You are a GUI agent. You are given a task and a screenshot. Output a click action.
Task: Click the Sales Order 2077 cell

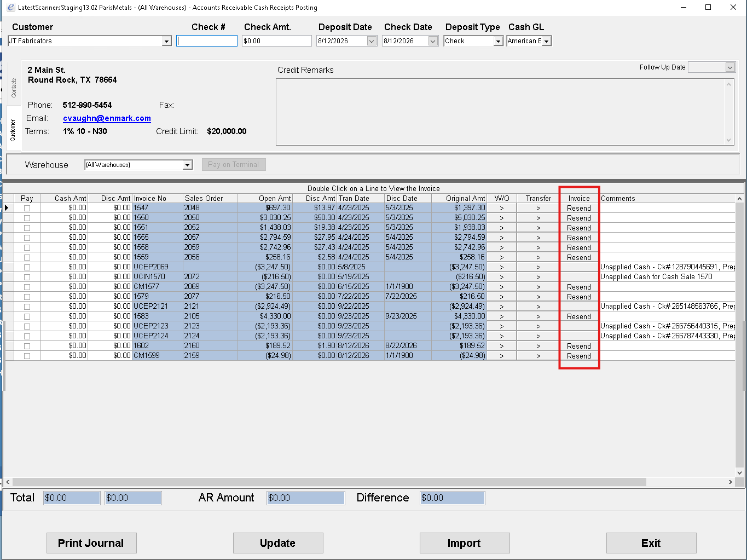tap(210, 297)
